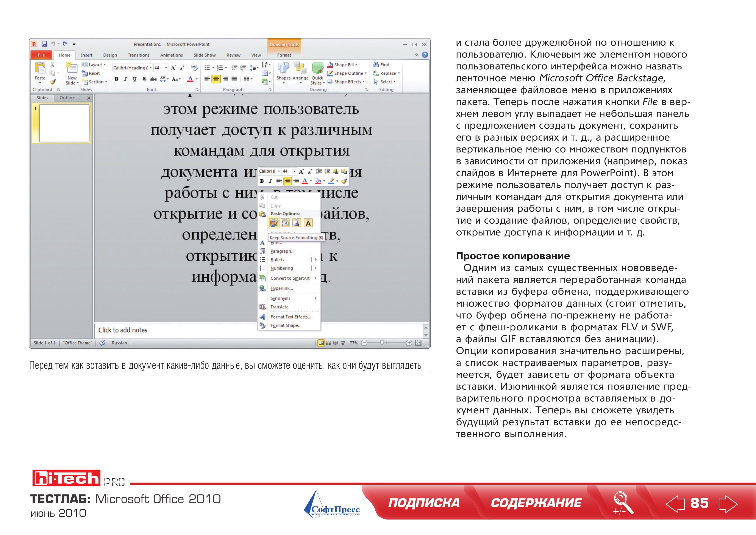Add a New Slide from ribbon

(x=72, y=73)
